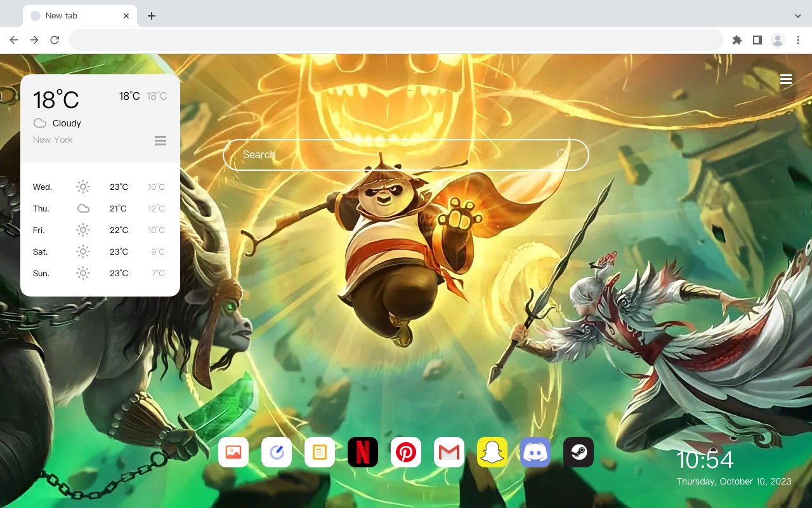Select the Thu. forecast row
This screenshot has width=812, height=508.
(x=100, y=208)
